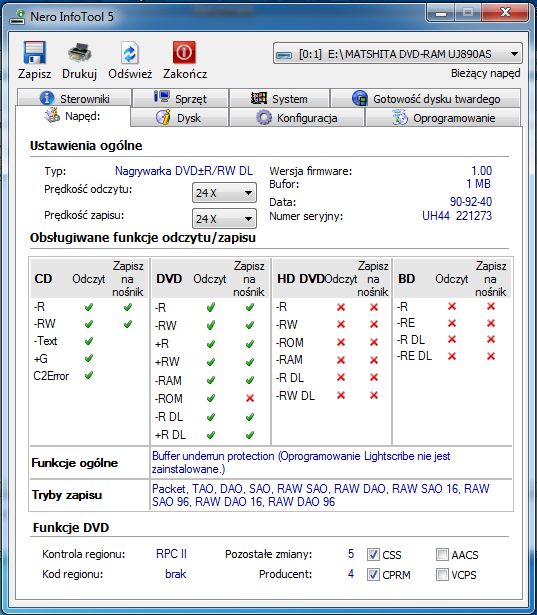Screen dimensions: 537x615
Task: Click the System tab Windows flag icon
Action: (x=258, y=98)
